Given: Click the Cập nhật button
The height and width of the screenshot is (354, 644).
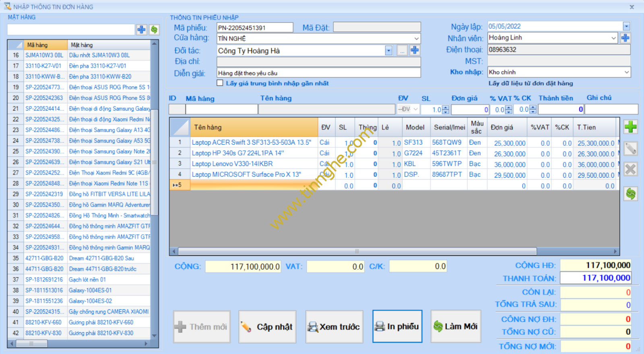Looking at the screenshot, I should [x=267, y=327].
